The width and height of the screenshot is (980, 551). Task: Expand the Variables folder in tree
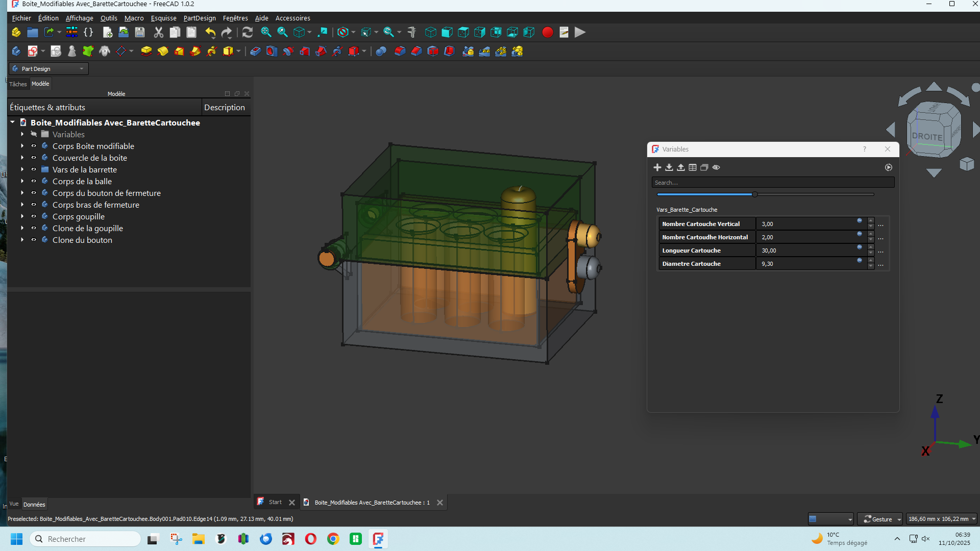click(x=22, y=134)
